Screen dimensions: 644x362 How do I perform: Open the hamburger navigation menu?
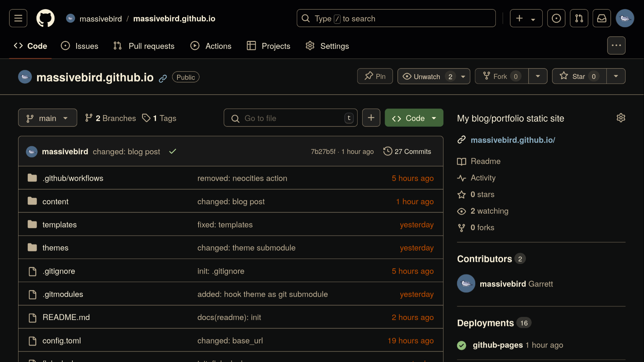pyautogui.click(x=18, y=18)
